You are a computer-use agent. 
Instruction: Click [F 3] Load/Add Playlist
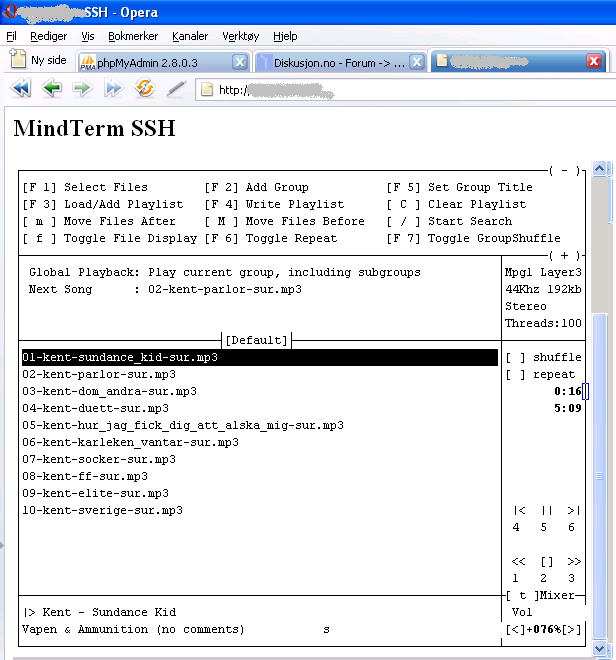[x=103, y=204]
